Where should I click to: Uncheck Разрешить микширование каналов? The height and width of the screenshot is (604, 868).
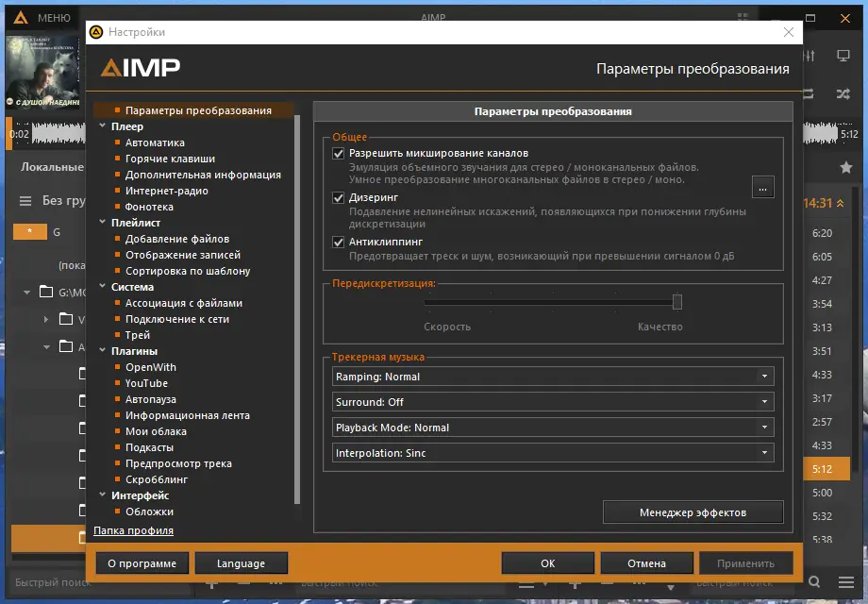(339, 152)
